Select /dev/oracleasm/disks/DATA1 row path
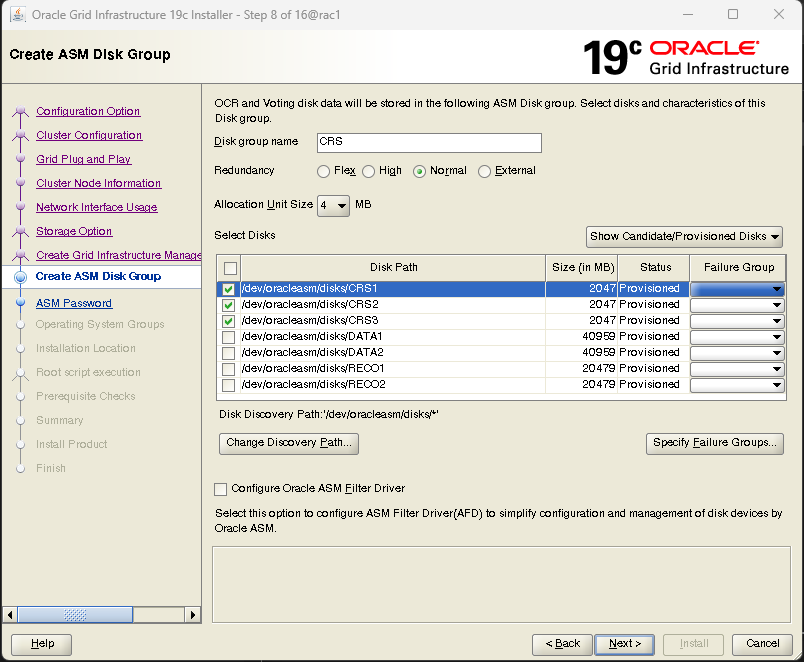Viewport: 804px width, 662px height. 312,337
